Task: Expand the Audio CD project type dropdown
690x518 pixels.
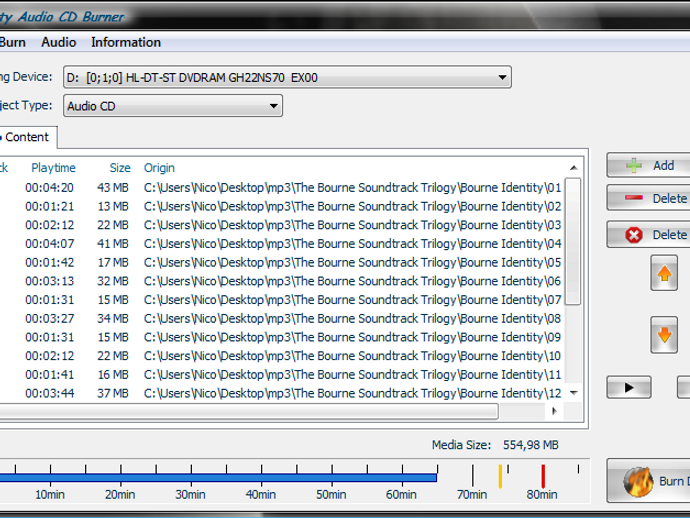Action: 273,106
